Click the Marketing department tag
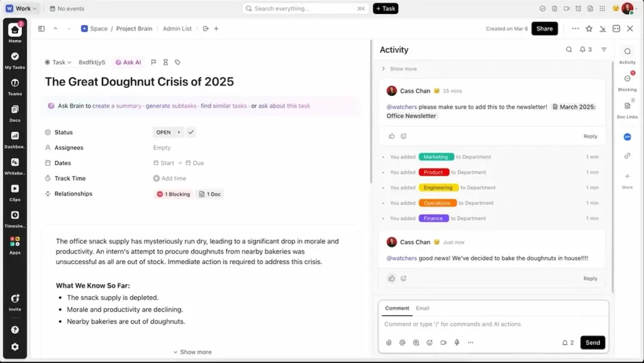 click(436, 157)
